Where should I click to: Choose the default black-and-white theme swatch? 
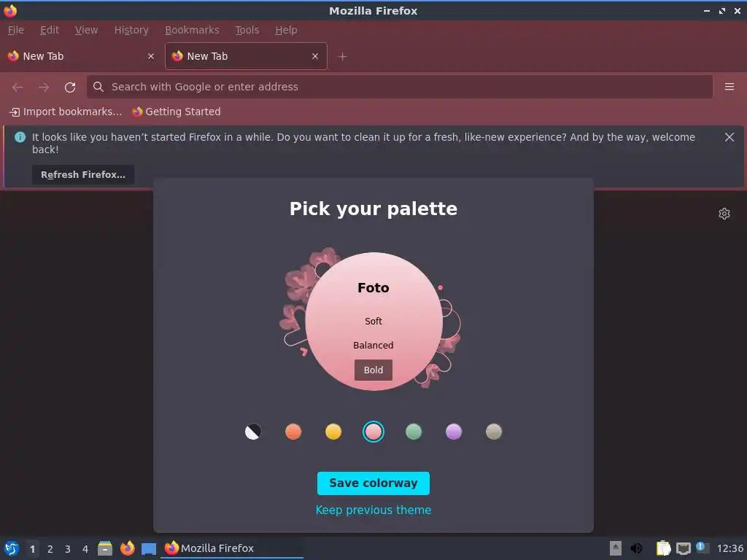tap(253, 432)
